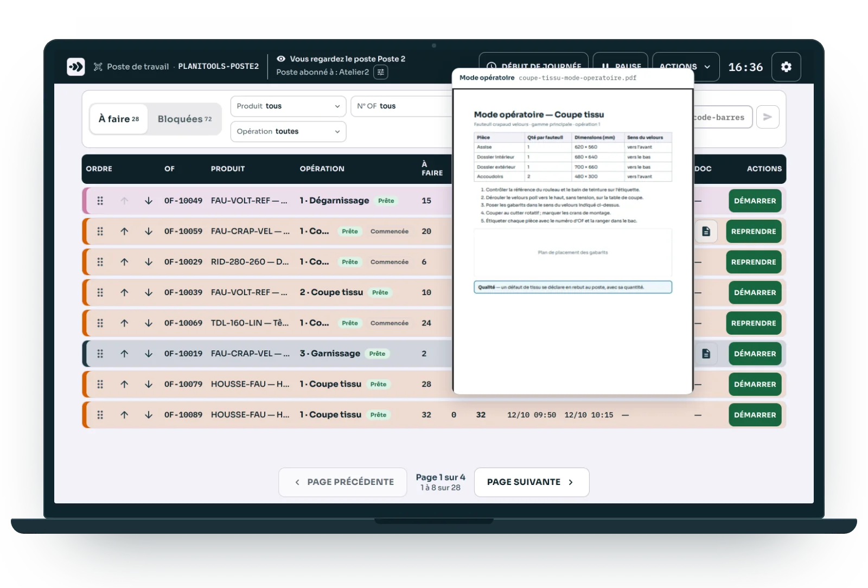Viewport: 868px width, 588px height.
Task: Click the 16:36 clock display
Action: pos(745,67)
